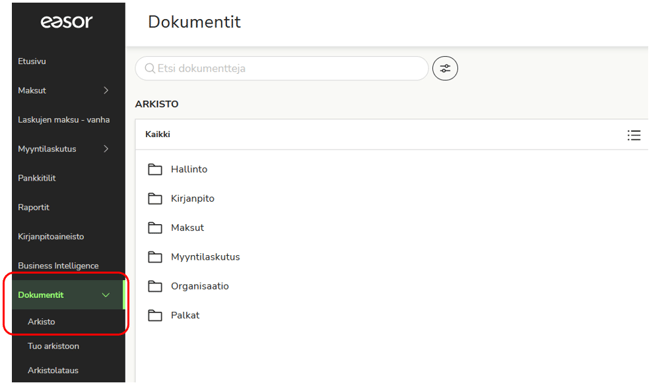Open the filter settings icon button
The width and height of the screenshot is (670, 385).
click(445, 68)
